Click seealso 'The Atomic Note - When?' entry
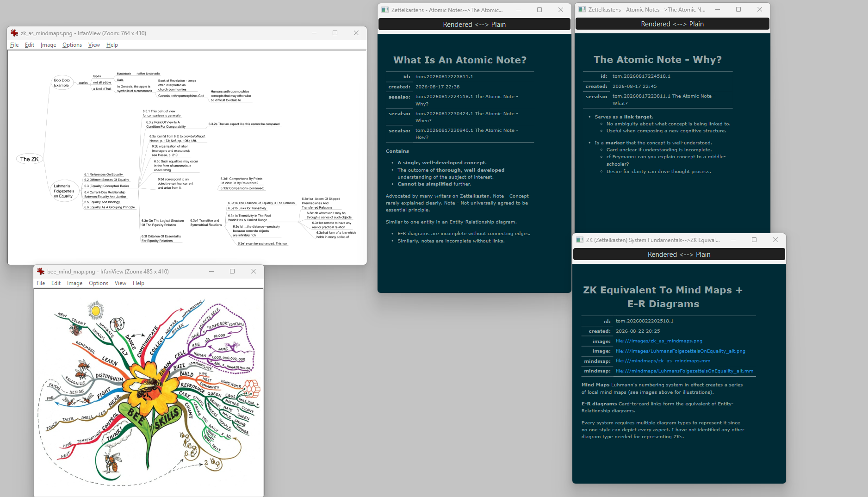This screenshot has width=868, height=497. 466,117
